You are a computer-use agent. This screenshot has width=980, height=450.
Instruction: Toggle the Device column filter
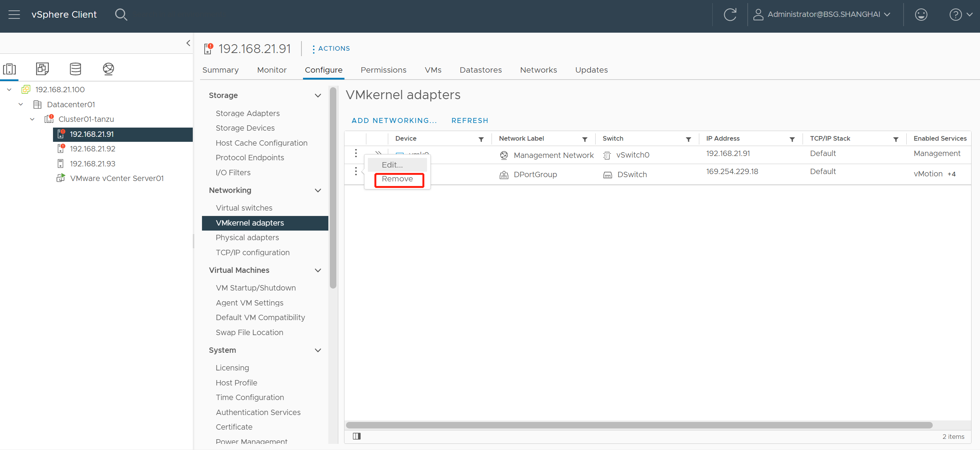coord(481,139)
